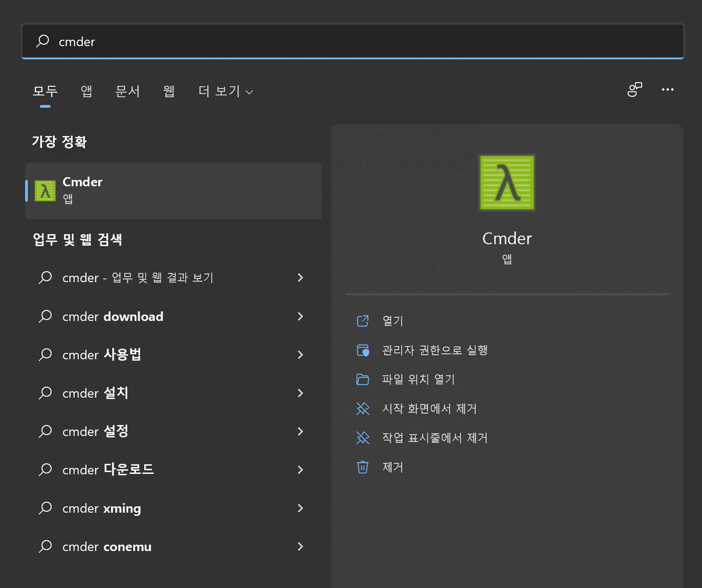The height and width of the screenshot is (588, 702).
Task: Choose 시작 화면에서 제거
Action: pyautogui.click(x=430, y=409)
